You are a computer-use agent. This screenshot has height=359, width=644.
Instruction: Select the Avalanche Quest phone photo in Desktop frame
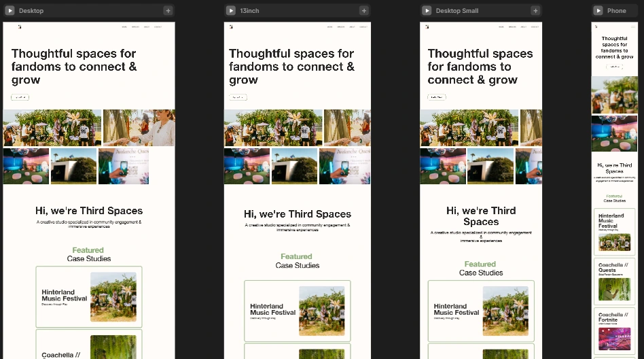(x=124, y=166)
